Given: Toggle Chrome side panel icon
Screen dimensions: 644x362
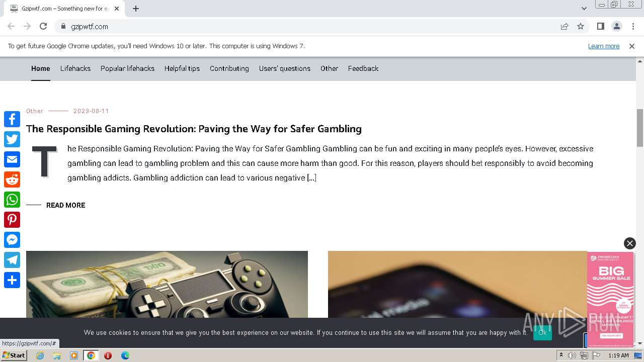Looking at the screenshot, I should point(600,26).
